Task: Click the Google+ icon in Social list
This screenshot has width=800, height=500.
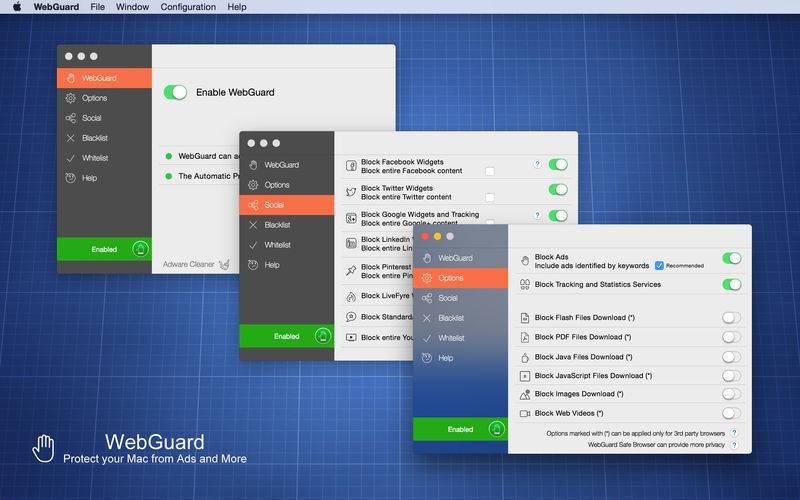Action: [x=351, y=218]
